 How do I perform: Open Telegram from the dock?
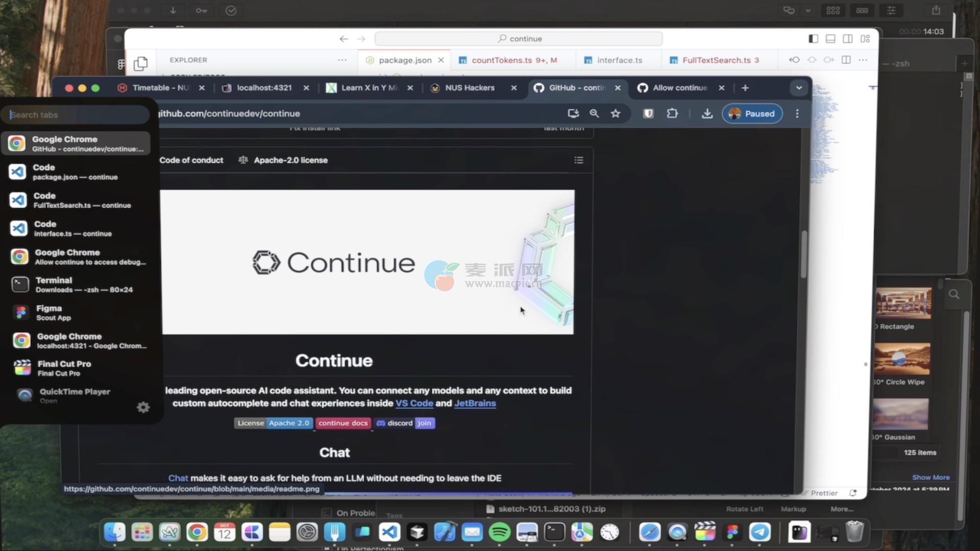[760, 533]
